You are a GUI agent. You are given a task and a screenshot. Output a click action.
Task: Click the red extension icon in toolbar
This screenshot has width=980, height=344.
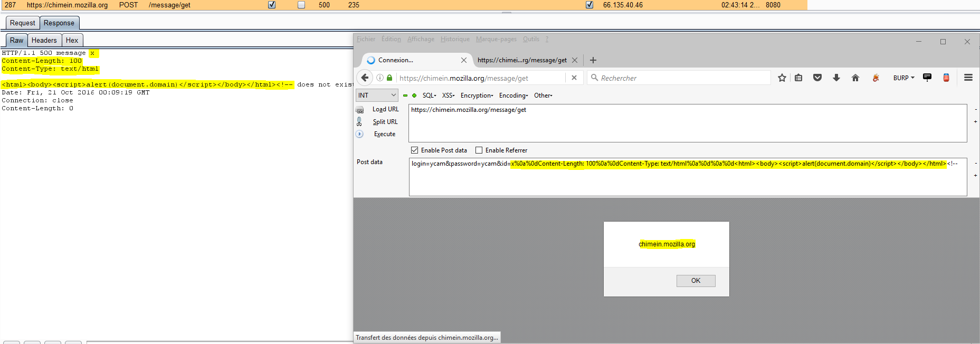point(946,78)
